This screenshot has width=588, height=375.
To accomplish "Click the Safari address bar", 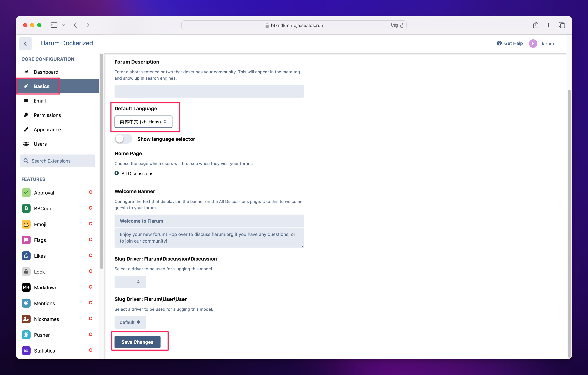I will tap(294, 25).
